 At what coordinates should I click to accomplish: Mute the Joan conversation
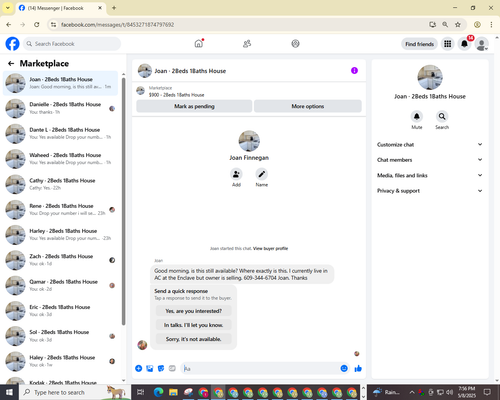[x=417, y=116]
